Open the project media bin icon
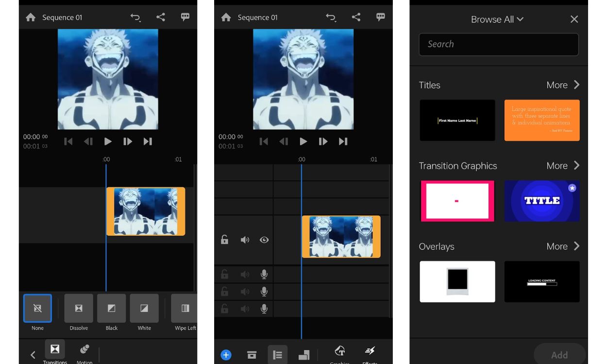This screenshot has height=364, width=607. coord(252,355)
